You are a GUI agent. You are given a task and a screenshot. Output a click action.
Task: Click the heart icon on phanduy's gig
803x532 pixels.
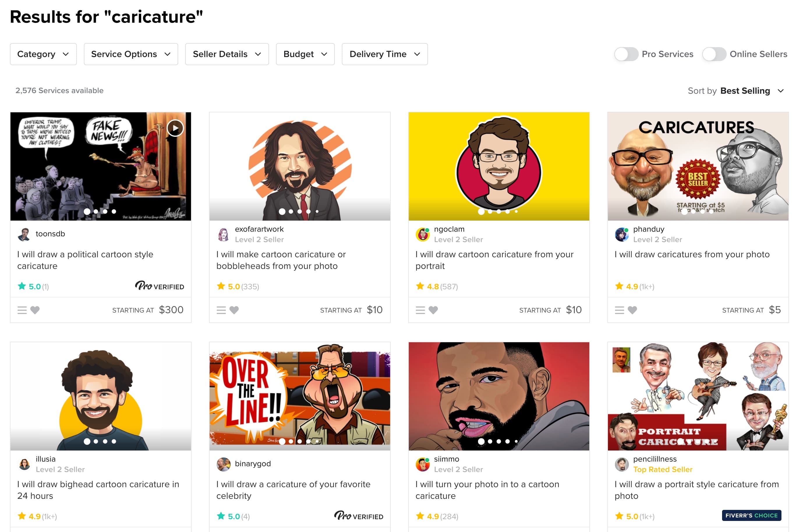[x=632, y=310]
